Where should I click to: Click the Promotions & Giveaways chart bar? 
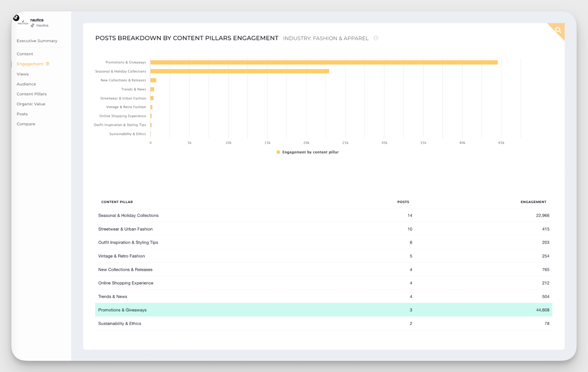coord(324,62)
